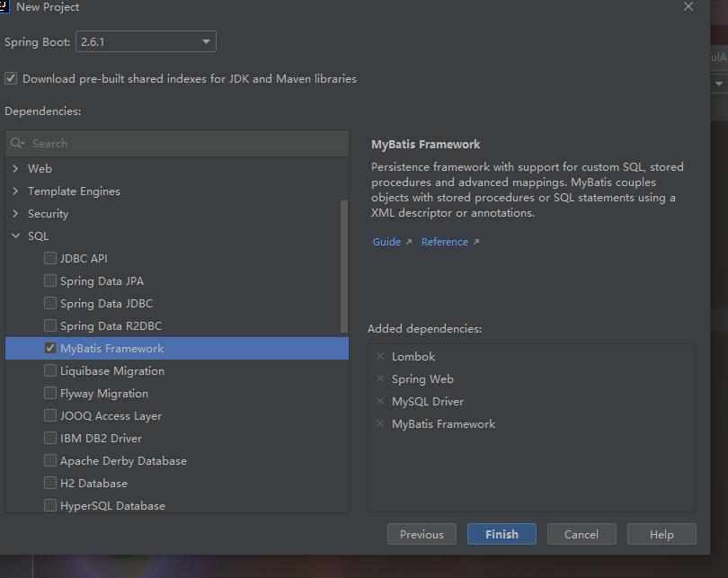Check HyperSQL Database
This screenshot has width=728, height=578.
click(50, 505)
